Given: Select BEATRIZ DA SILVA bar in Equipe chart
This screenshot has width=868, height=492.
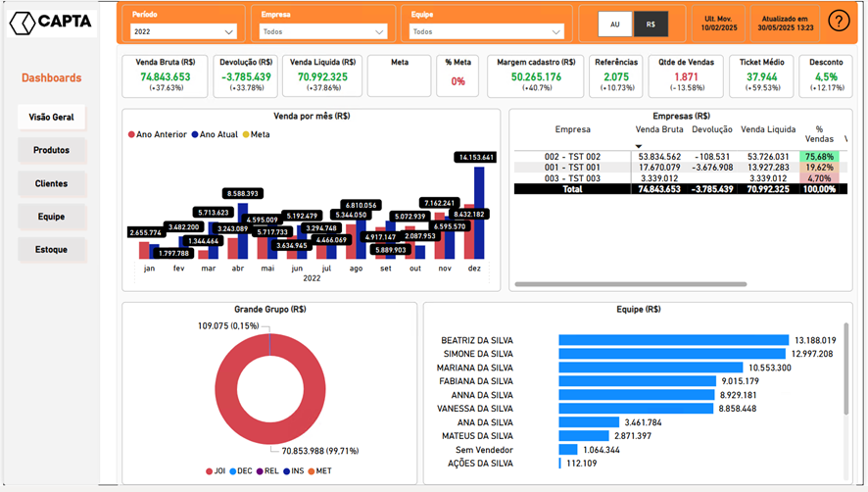Looking at the screenshot, I should (x=673, y=340).
